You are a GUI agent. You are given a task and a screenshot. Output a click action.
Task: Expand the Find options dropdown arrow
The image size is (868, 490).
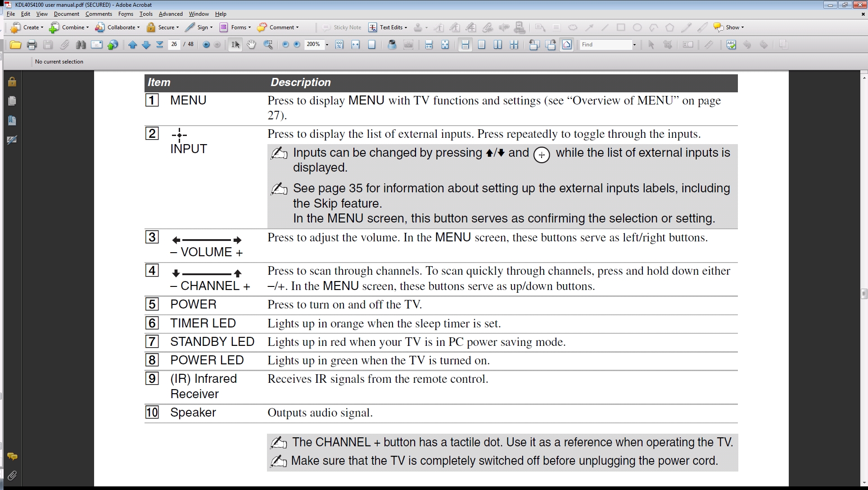634,45
